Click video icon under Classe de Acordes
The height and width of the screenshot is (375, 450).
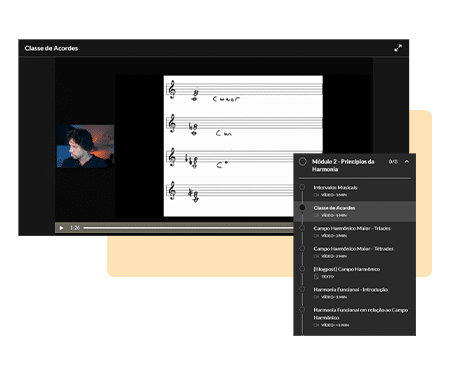316,215
